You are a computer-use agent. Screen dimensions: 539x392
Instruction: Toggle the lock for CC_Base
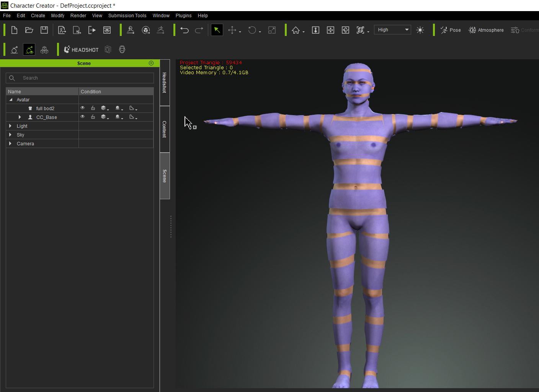pyautogui.click(x=93, y=117)
